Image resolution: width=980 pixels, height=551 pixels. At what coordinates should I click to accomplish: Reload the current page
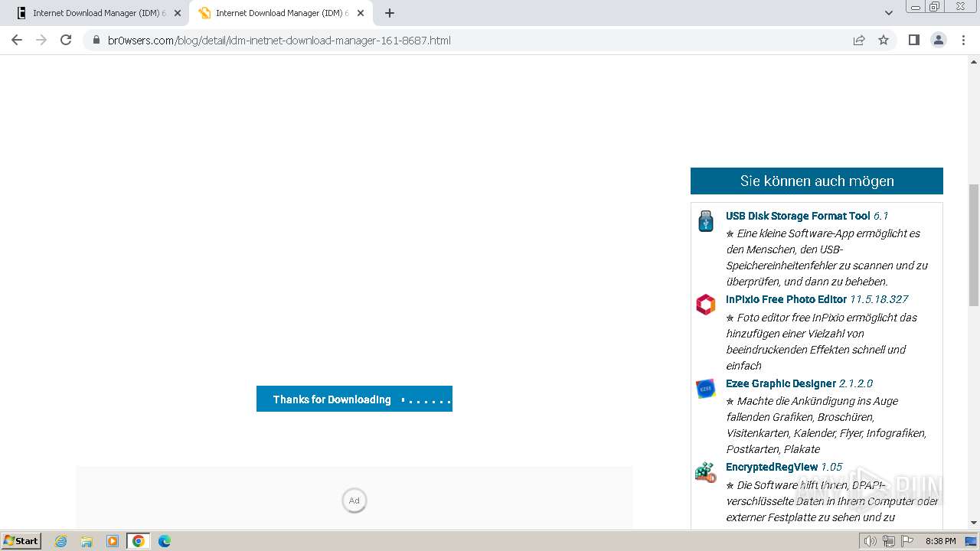(x=66, y=40)
